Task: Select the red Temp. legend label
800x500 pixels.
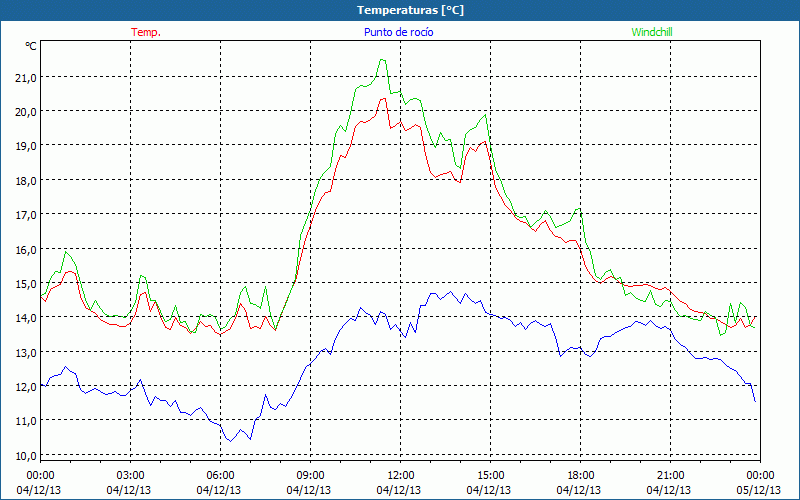Action: pos(146,32)
